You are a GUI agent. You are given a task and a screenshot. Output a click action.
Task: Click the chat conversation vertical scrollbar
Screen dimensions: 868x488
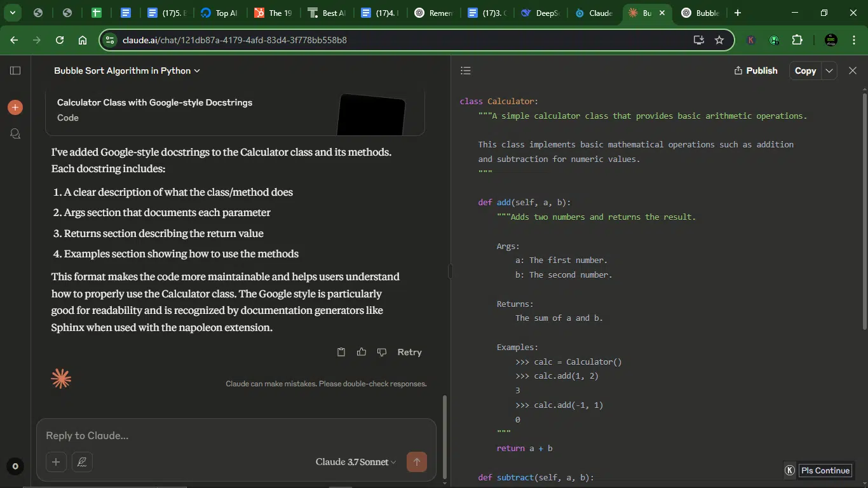pyautogui.click(x=444, y=437)
